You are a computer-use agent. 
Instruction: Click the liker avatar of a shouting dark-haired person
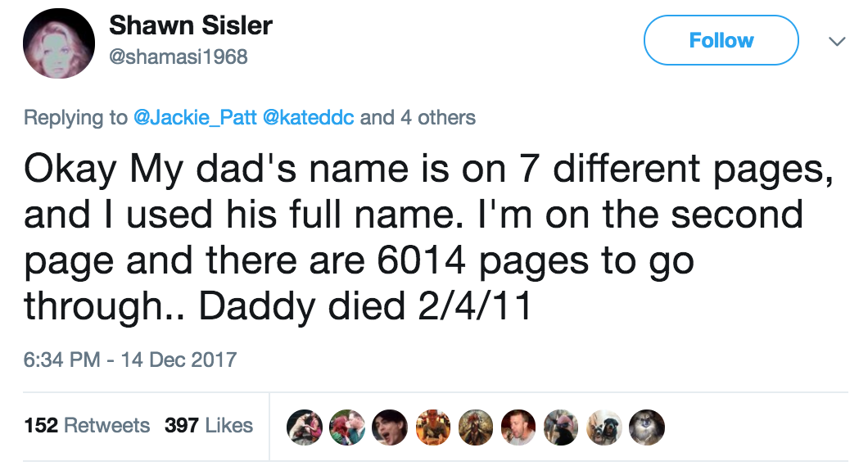point(390,426)
